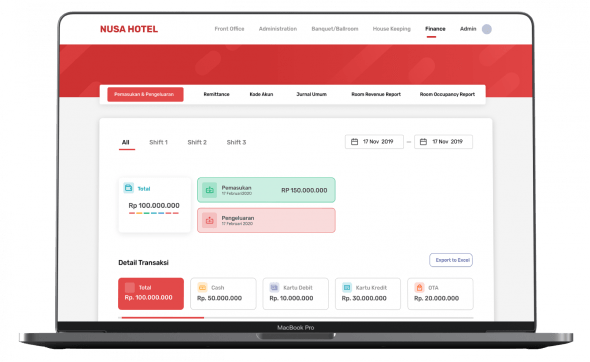Select the All shift filter

(126, 142)
